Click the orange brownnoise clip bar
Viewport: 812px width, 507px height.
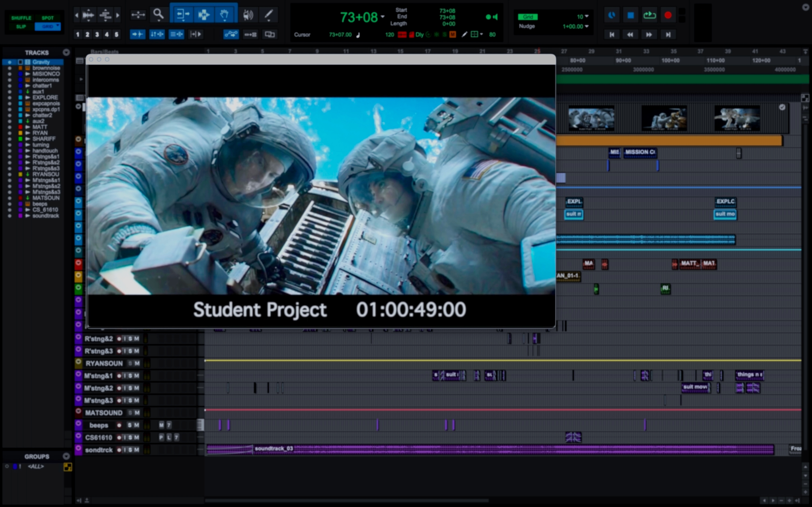pyautogui.click(x=669, y=140)
